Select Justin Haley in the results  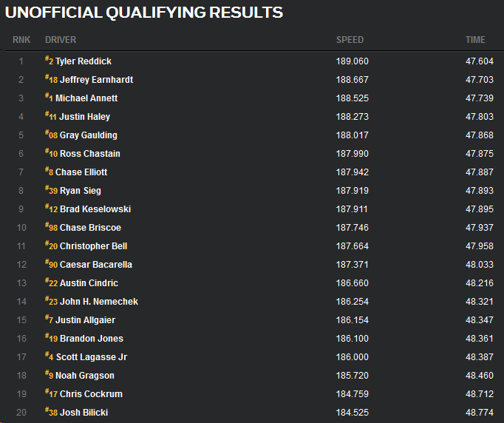pos(85,117)
